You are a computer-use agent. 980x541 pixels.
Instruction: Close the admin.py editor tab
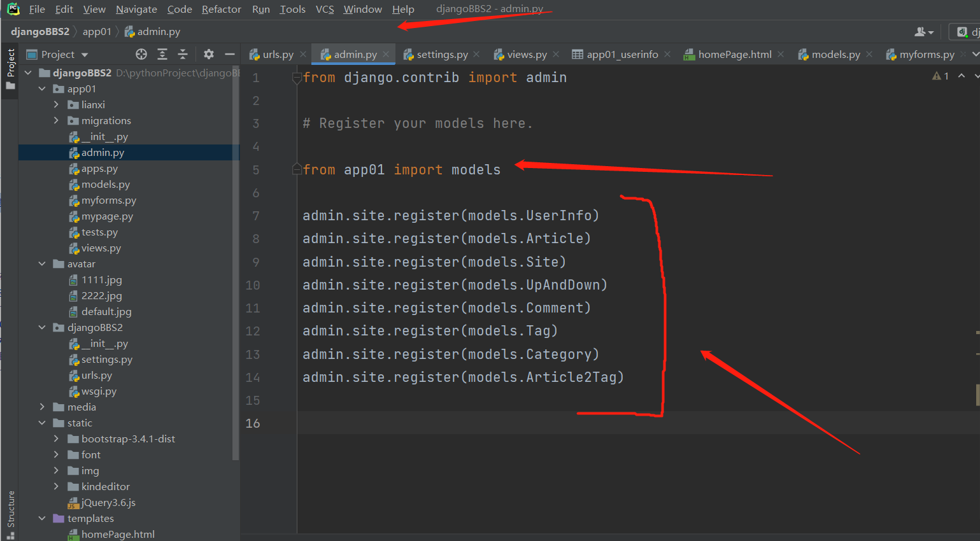386,54
